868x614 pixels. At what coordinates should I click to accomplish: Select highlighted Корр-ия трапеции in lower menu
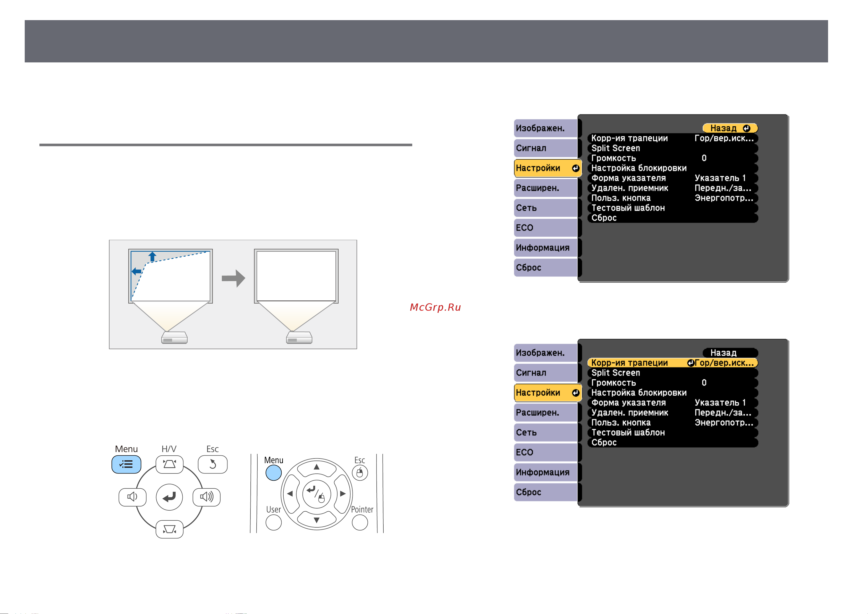tap(672, 363)
